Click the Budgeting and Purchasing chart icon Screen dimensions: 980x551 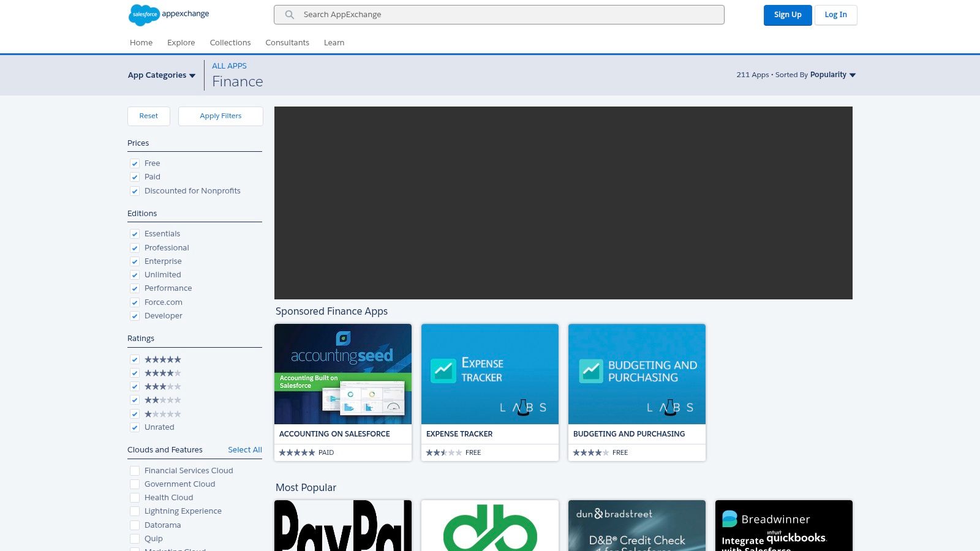tap(591, 371)
